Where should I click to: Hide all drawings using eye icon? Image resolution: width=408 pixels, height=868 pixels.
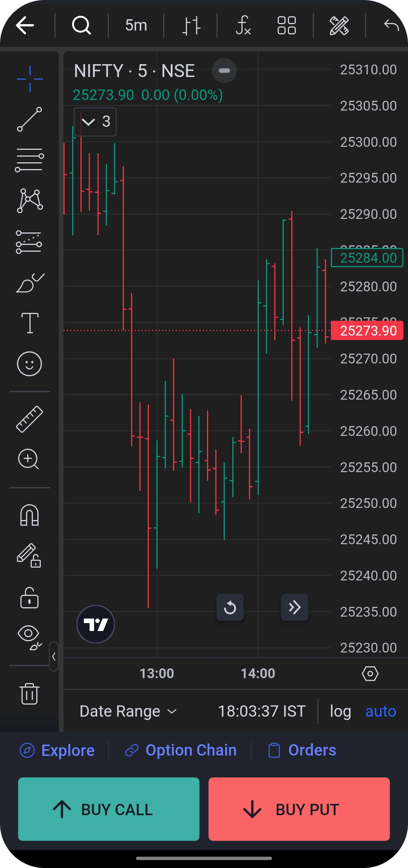coord(29,637)
